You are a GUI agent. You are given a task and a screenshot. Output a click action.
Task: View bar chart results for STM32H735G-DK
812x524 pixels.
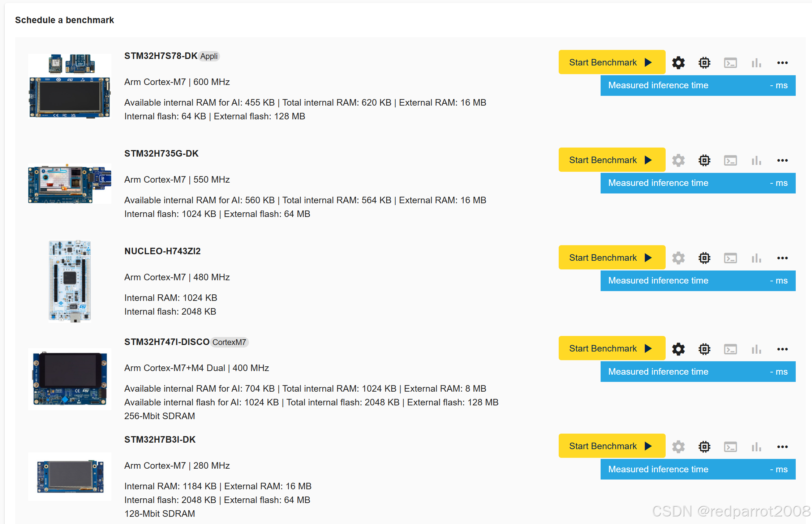[756, 160]
